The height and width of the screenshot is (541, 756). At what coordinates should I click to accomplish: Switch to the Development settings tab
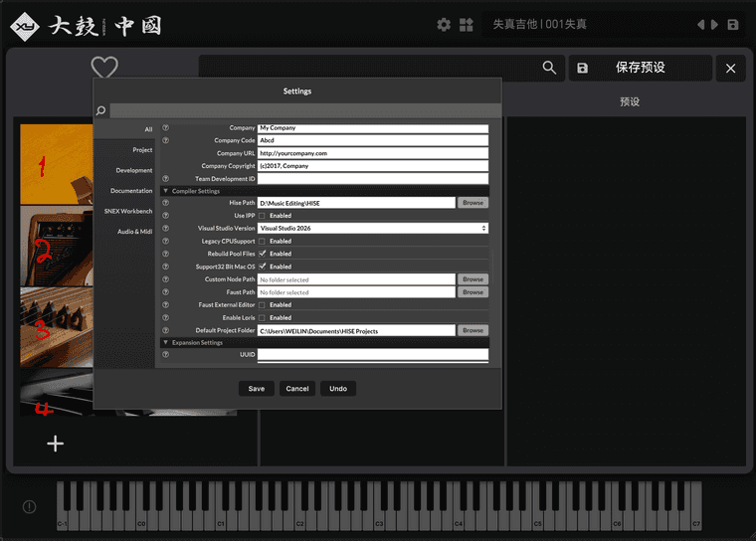133,170
